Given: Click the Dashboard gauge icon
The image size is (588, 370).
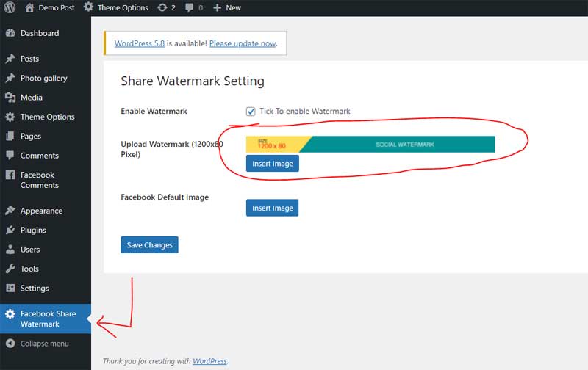Looking at the screenshot, I should [x=10, y=33].
